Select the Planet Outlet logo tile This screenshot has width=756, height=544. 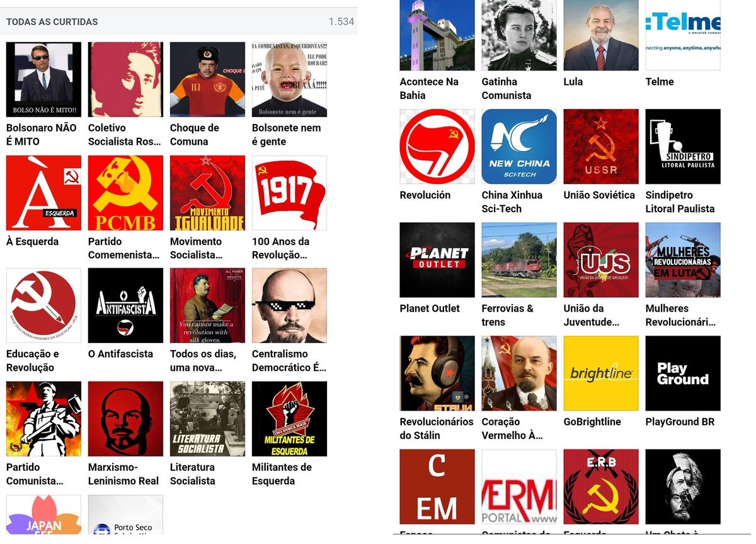pyautogui.click(x=437, y=260)
